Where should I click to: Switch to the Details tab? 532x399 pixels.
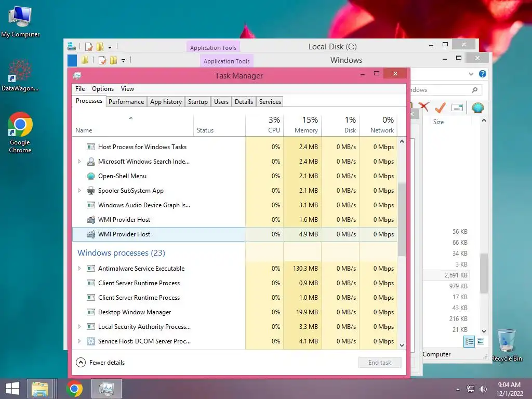click(x=244, y=102)
